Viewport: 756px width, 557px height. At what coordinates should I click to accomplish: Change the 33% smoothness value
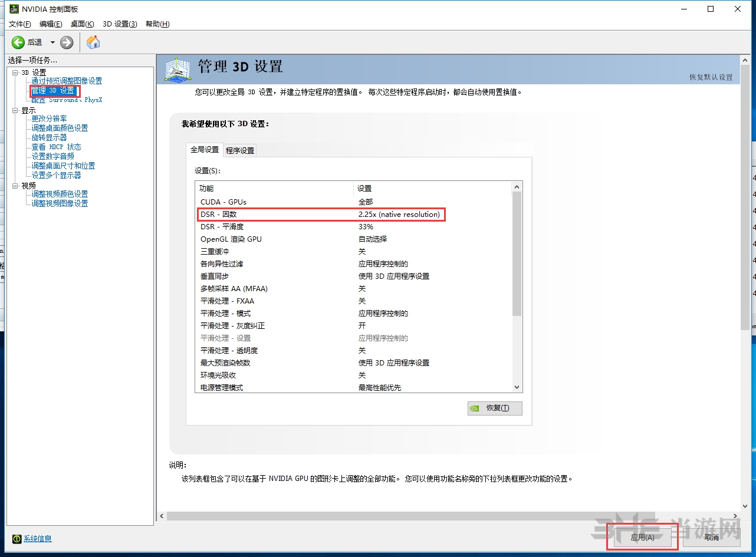[366, 226]
